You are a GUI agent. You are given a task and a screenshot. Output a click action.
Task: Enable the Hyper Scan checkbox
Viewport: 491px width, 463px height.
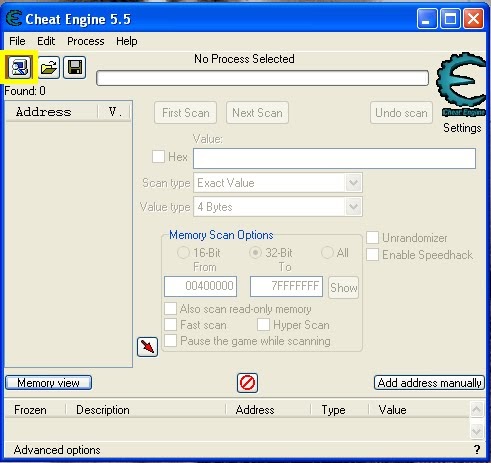click(x=263, y=325)
